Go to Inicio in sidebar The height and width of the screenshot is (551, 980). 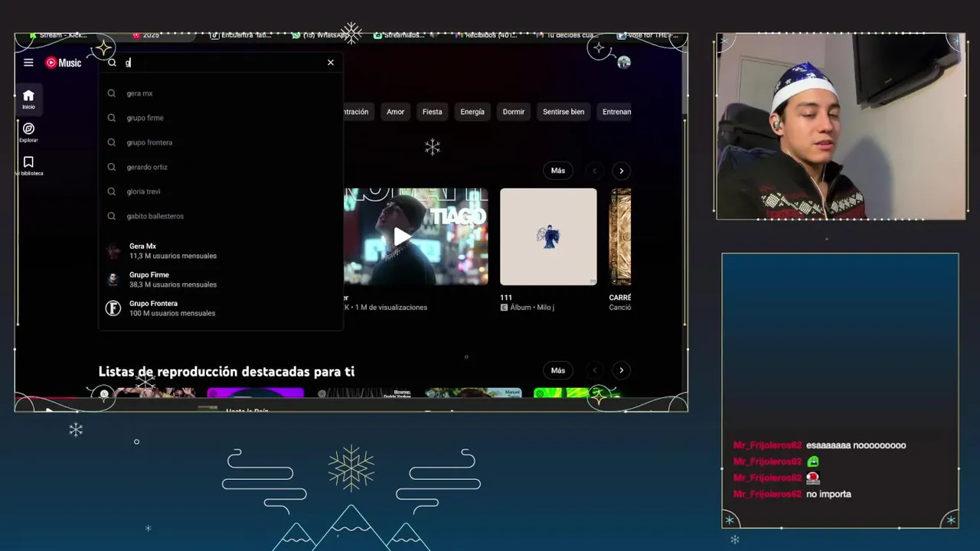coord(28,99)
